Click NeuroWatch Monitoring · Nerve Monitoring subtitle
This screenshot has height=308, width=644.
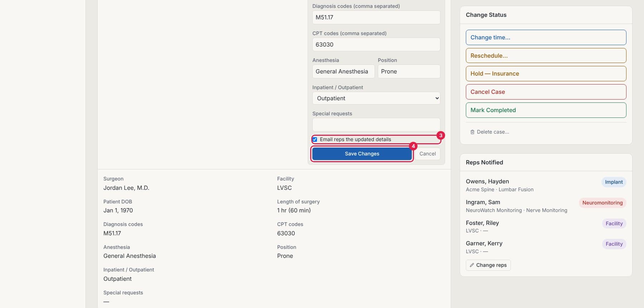click(x=516, y=210)
